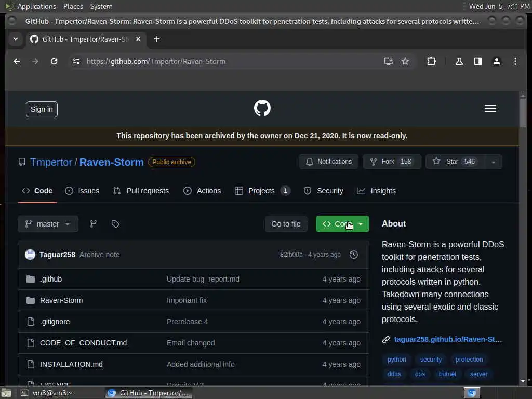Viewport: 532px width, 399px height.
Task: Open the Raven-Storm folder row
Action: (x=193, y=300)
